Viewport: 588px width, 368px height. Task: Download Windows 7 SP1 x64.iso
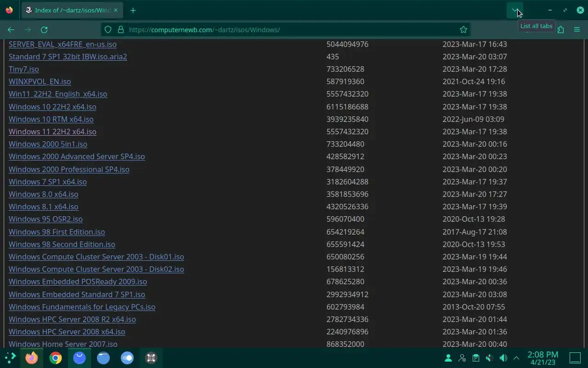(x=48, y=182)
